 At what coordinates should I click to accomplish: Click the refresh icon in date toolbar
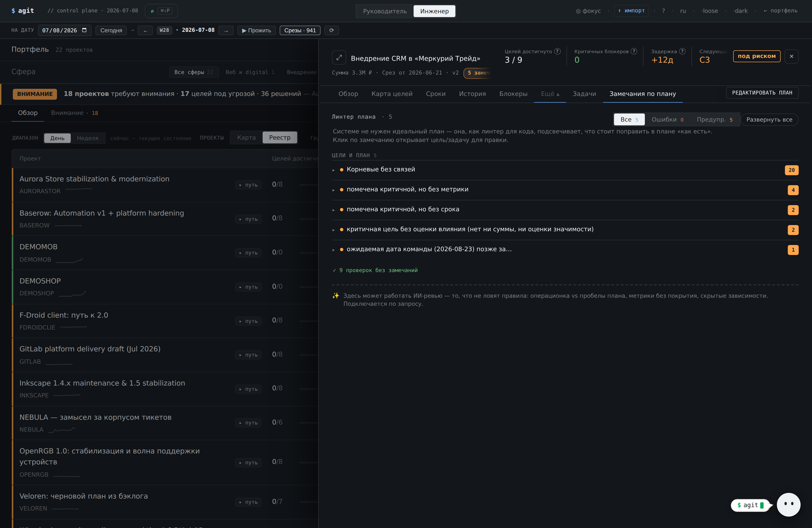tap(331, 30)
